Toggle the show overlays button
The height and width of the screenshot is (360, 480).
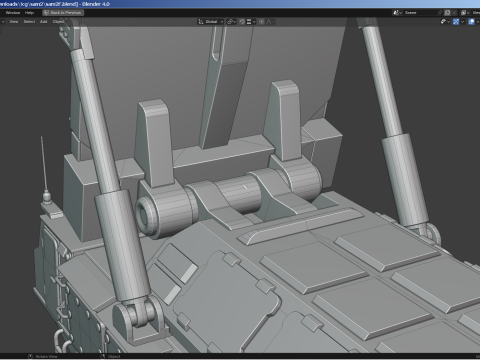471,22
